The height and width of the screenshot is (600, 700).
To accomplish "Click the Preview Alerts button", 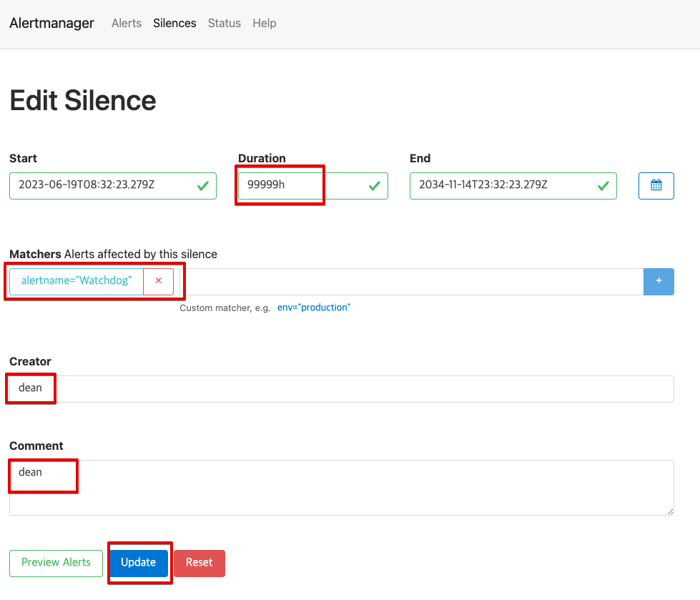I will coord(56,563).
